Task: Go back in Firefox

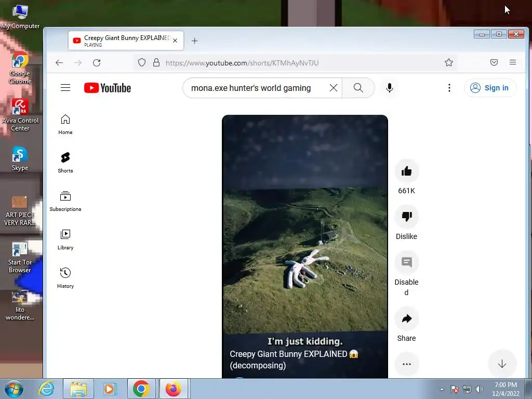Action: [x=59, y=63]
